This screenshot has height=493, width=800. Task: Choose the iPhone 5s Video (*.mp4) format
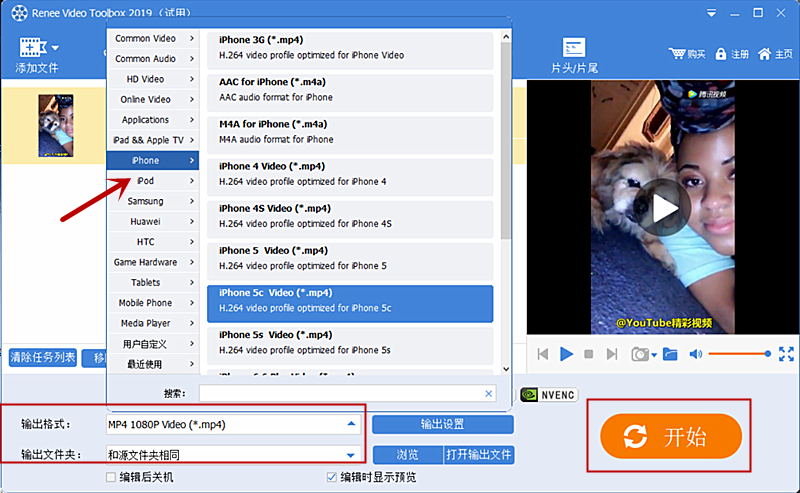tap(350, 346)
